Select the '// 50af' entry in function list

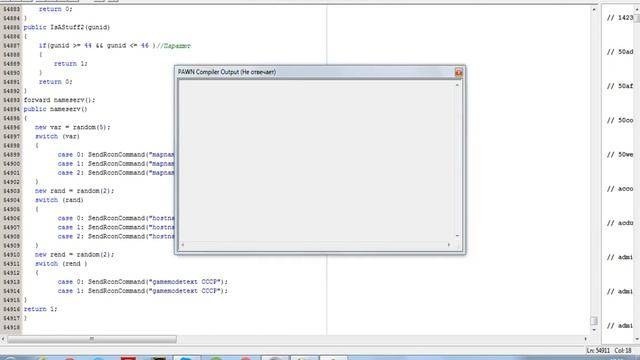click(620, 86)
